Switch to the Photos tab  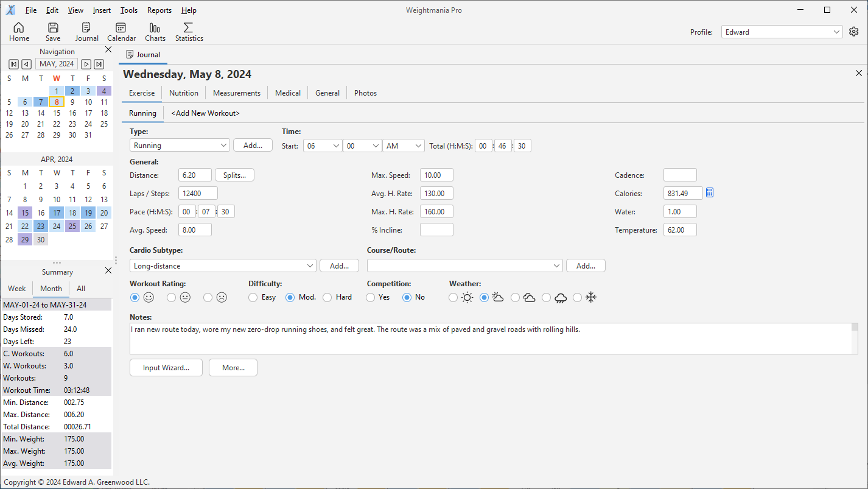coord(365,93)
